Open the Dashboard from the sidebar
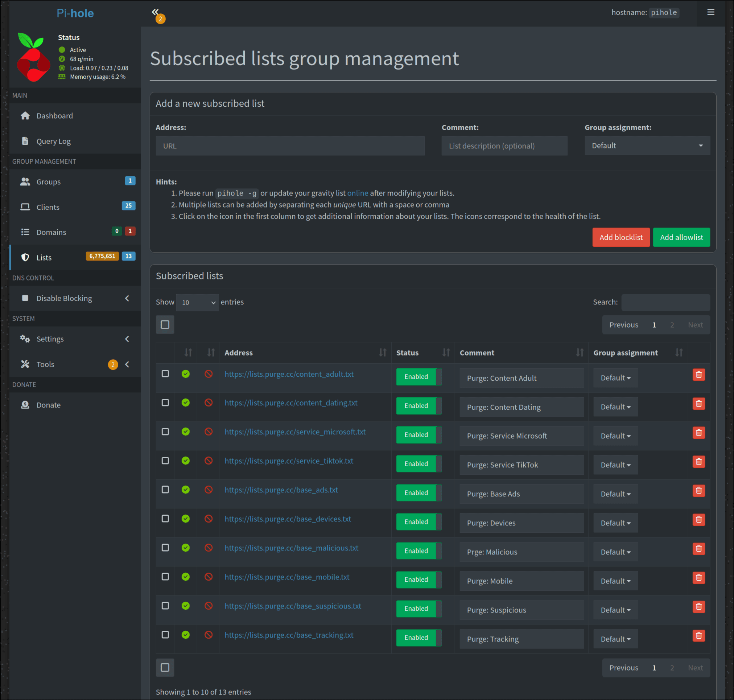 (54, 116)
